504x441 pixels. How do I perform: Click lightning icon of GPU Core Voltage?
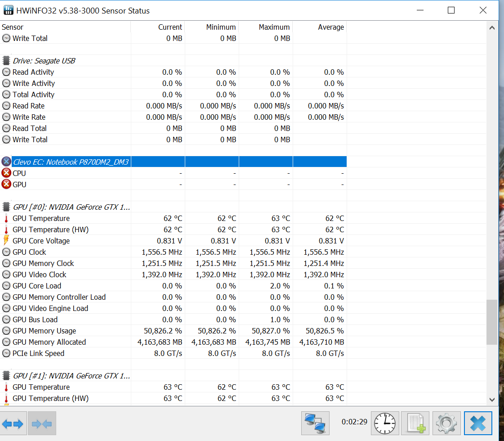[x=6, y=240]
